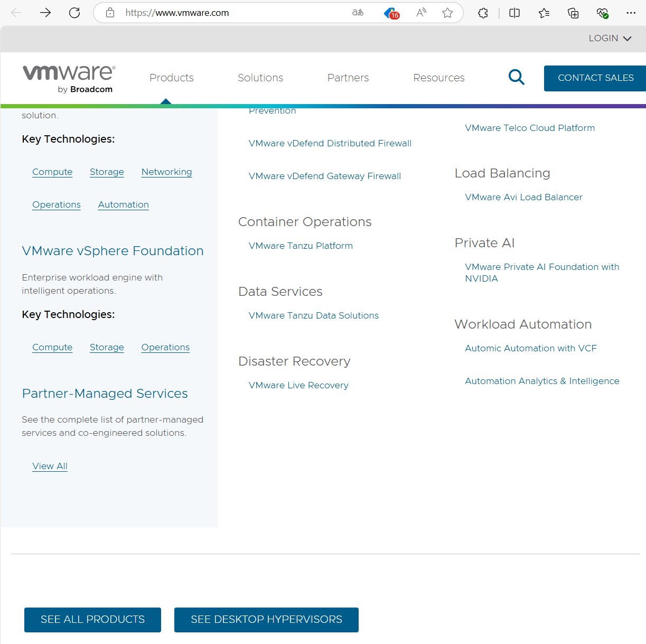Click the Container Operations heading
Viewport: 646px width, 644px height.
(305, 222)
